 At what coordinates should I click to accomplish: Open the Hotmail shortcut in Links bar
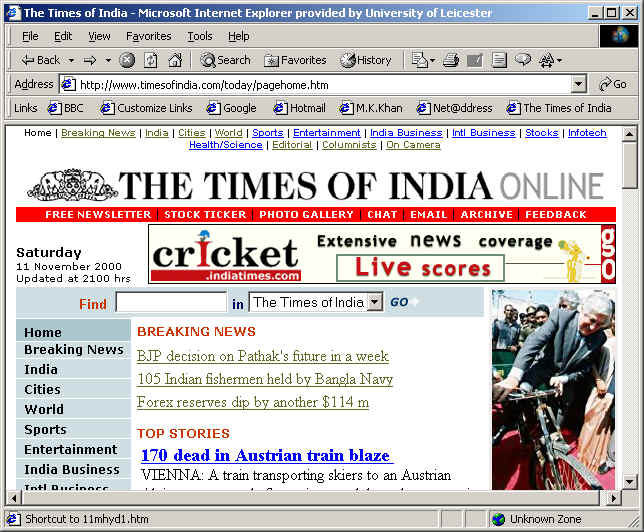(x=299, y=108)
